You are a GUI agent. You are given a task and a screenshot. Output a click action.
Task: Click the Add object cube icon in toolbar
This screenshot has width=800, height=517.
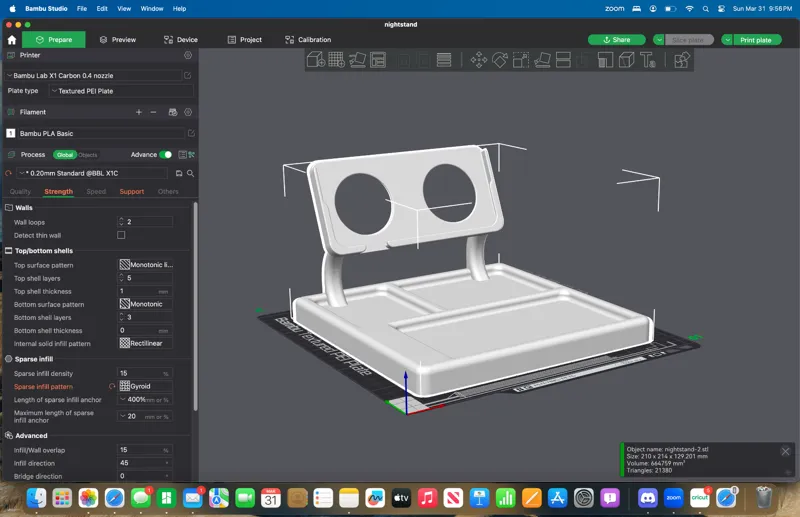click(x=316, y=60)
